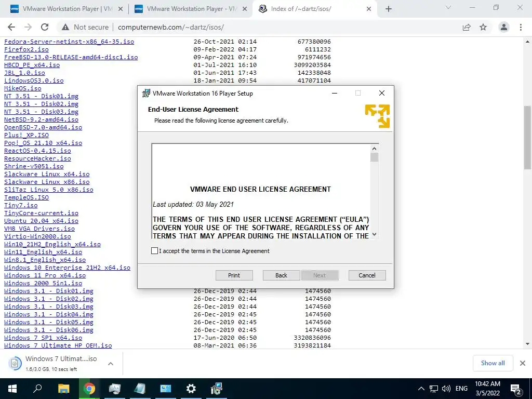
Task: Click ENG language indicator
Action: point(461,389)
